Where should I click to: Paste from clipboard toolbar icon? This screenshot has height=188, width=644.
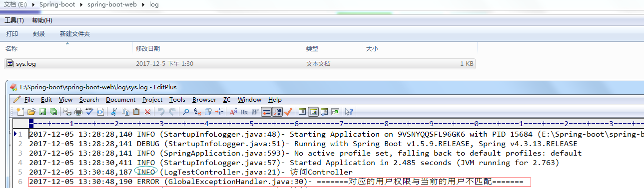click(136, 112)
